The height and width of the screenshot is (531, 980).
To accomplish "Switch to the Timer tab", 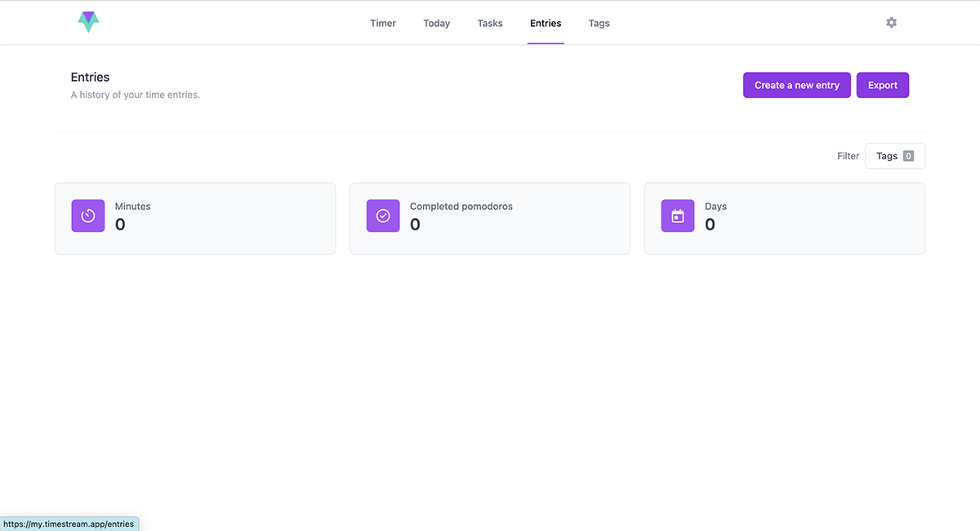I will point(382,23).
